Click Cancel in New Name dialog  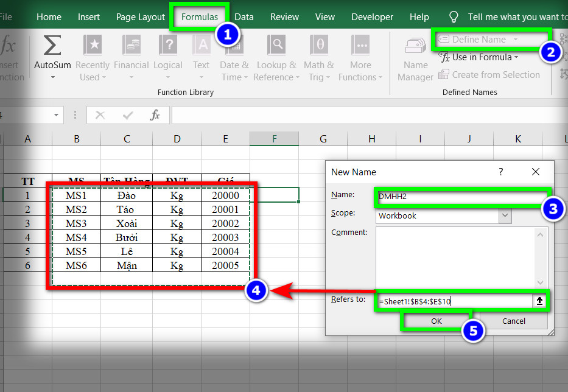coord(513,321)
